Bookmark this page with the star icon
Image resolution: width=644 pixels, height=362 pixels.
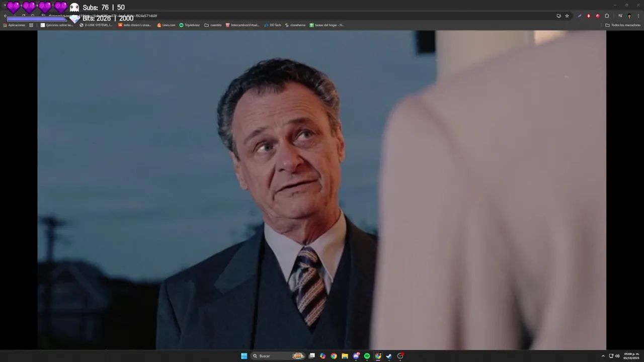567,16
